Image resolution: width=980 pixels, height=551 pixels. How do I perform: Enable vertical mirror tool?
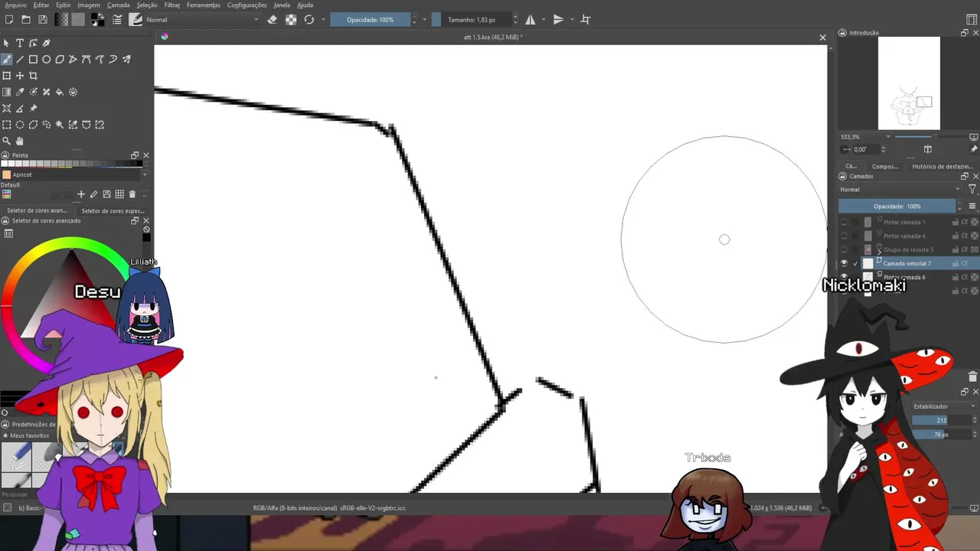click(558, 20)
